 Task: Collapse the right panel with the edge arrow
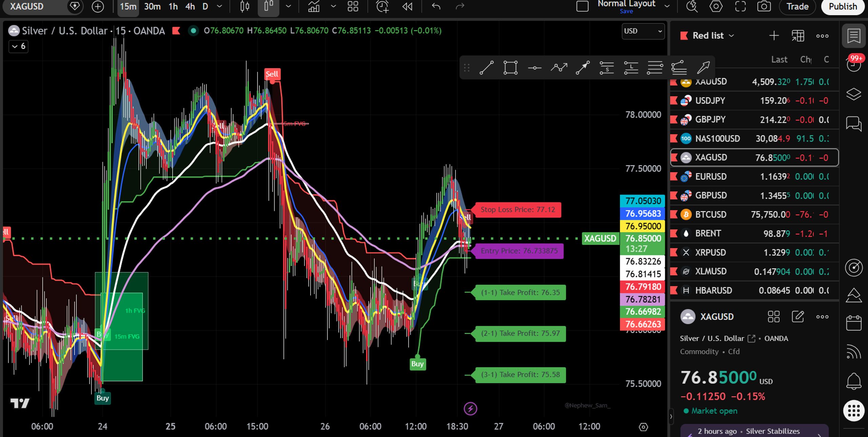(671, 417)
